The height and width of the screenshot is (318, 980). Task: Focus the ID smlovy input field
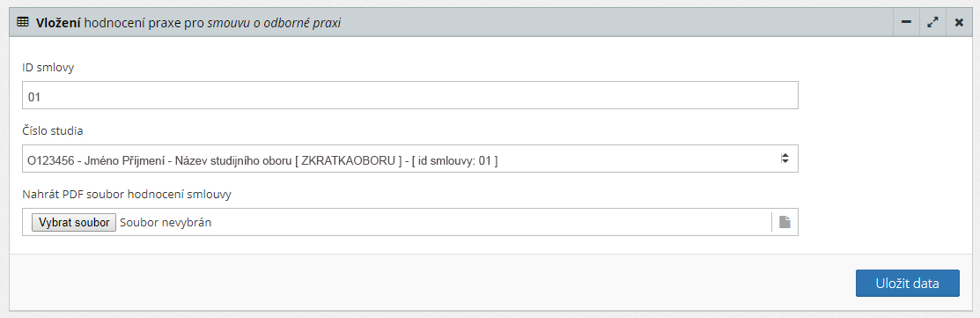pos(410,95)
